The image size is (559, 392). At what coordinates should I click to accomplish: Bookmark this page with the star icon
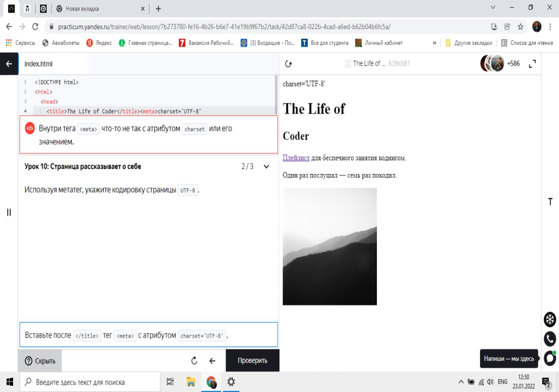pyautogui.click(x=521, y=27)
